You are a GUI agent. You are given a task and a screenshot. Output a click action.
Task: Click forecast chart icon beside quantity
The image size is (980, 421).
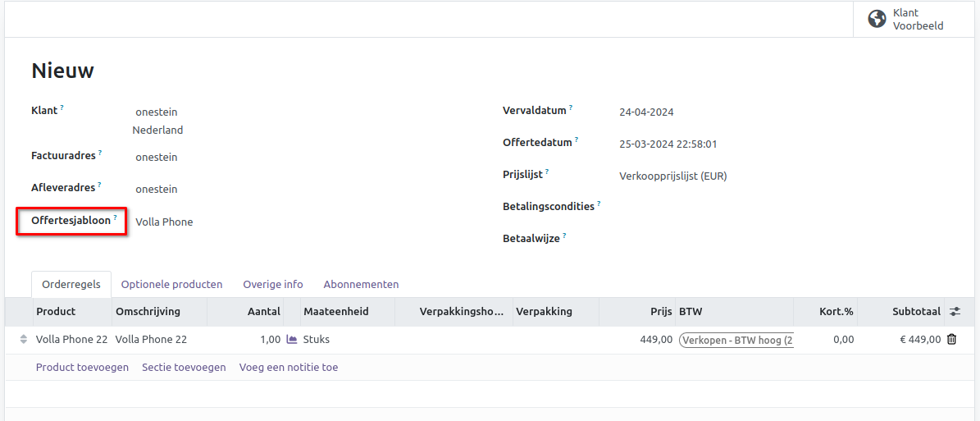pyautogui.click(x=292, y=339)
